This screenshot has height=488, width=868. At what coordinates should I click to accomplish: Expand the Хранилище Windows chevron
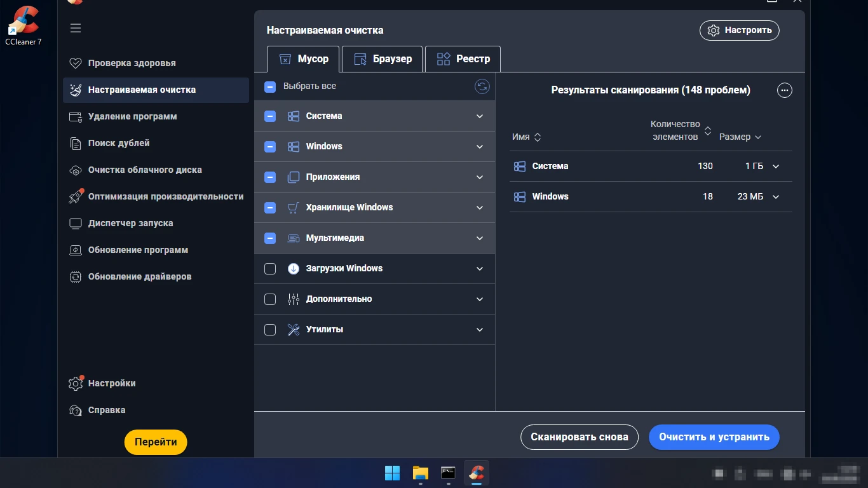(x=480, y=208)
